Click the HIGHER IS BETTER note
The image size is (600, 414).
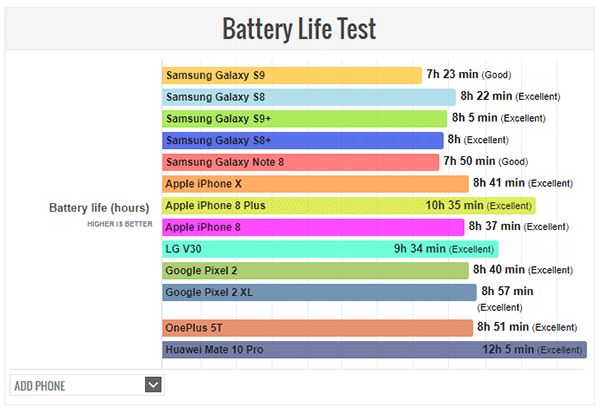point(118,224)
